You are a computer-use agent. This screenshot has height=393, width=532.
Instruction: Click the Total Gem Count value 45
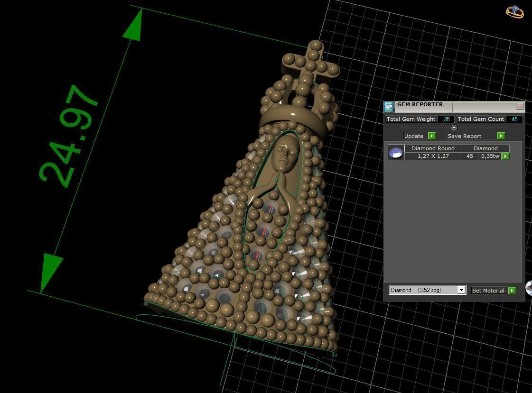point(514,119)
